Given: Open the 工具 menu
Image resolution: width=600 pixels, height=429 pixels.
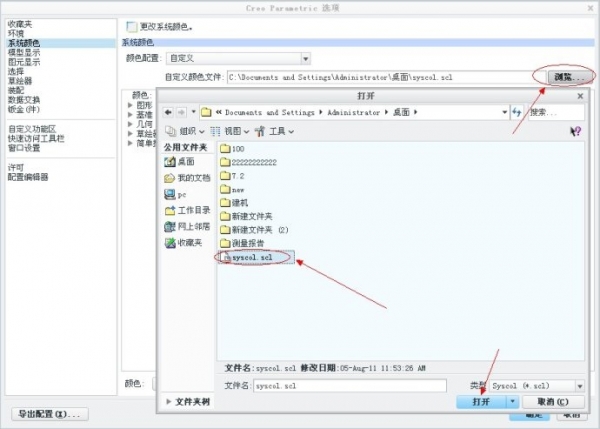Looking at the screenshot, I should (274, 131).
